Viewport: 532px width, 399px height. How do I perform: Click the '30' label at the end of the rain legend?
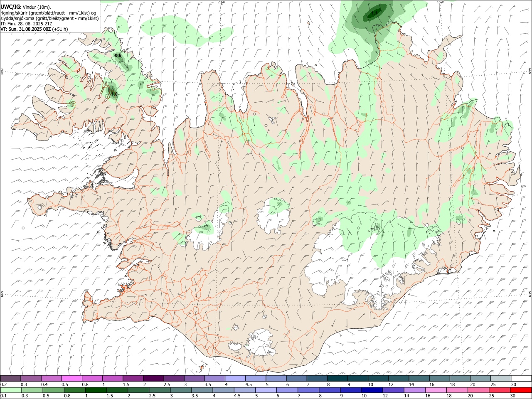point(512,396)
